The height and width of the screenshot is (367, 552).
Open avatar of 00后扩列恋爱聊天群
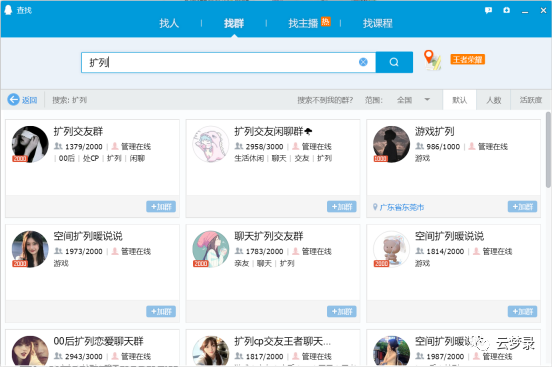(30, 351)
